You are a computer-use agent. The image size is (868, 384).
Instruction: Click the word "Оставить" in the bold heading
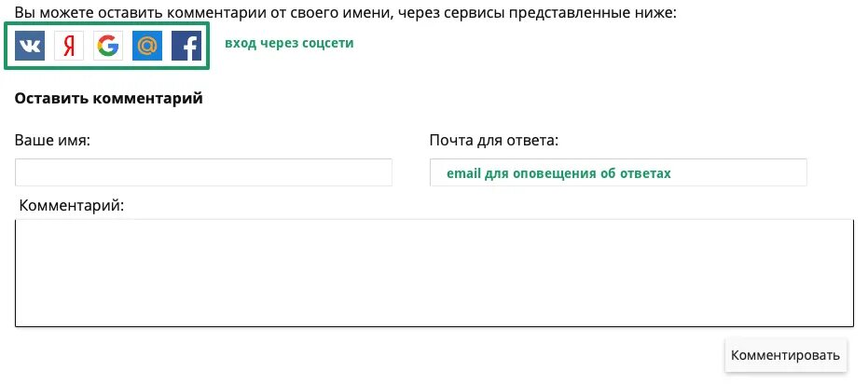tap(49, 98)
